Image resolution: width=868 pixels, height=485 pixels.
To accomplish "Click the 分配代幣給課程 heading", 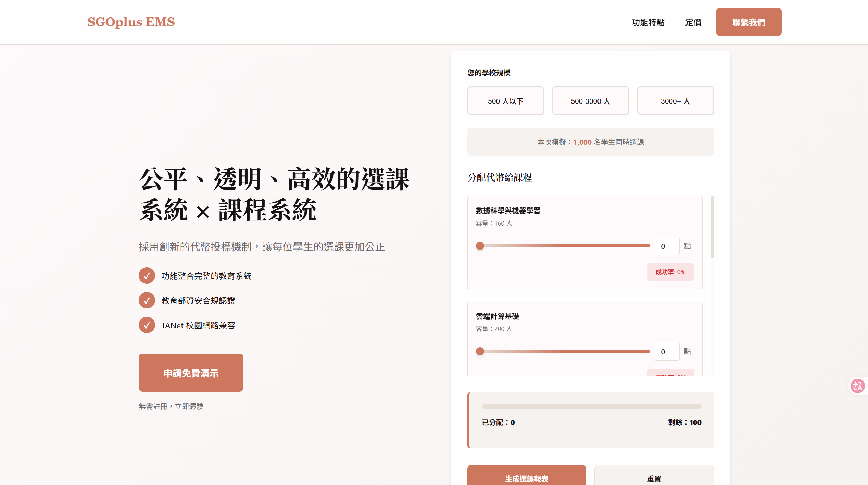I will click(500, 178).
